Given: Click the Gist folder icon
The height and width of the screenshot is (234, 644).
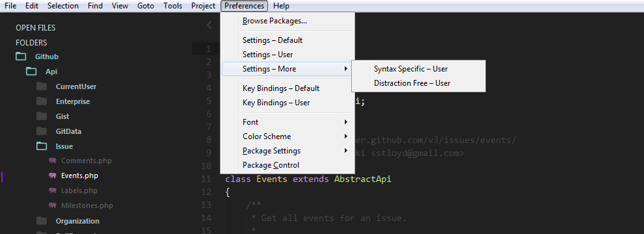Looking at the screenshot, I should (x=42, y=116).
